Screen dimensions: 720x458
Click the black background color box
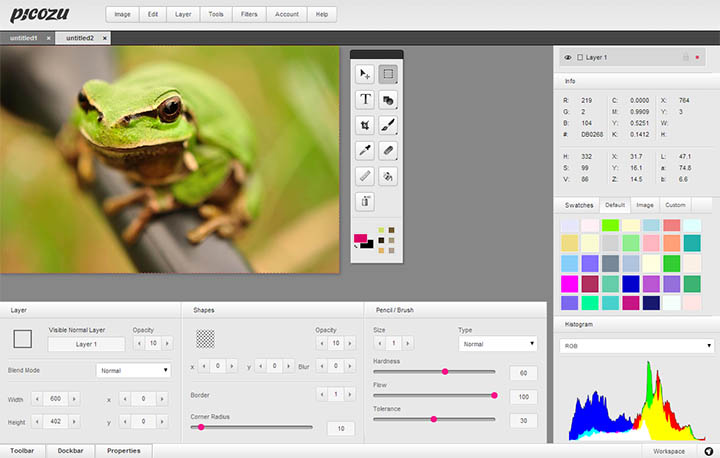pyautogui.click(x=367, y=245)
